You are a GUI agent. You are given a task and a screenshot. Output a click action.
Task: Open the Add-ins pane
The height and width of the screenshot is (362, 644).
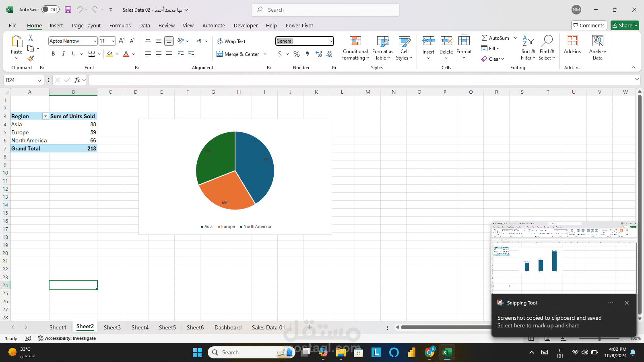[x=572, y=45]
